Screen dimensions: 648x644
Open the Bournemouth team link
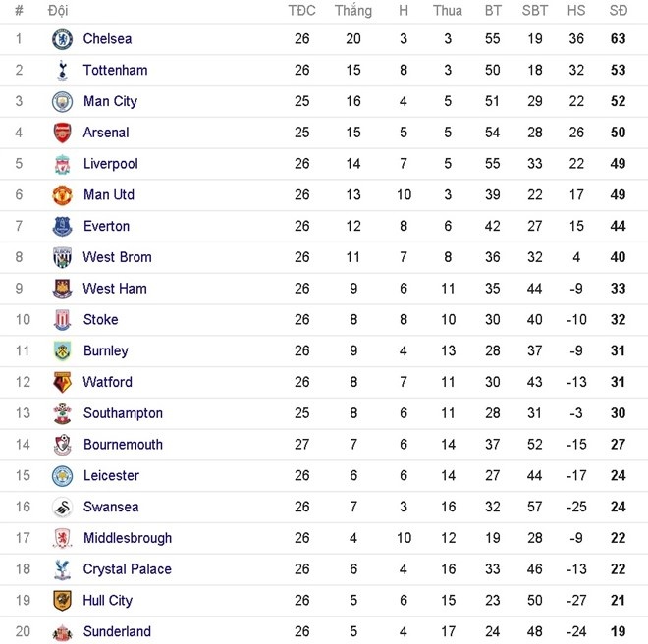pyautogui.click(x=123, y=445)
